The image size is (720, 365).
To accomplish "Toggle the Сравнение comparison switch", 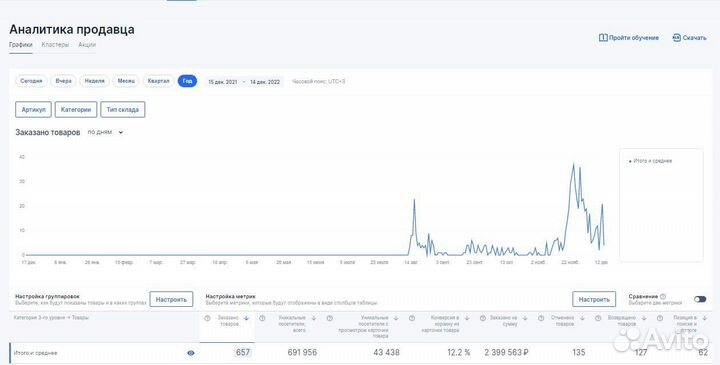I will pyautogui.click(x=700, y=299).
